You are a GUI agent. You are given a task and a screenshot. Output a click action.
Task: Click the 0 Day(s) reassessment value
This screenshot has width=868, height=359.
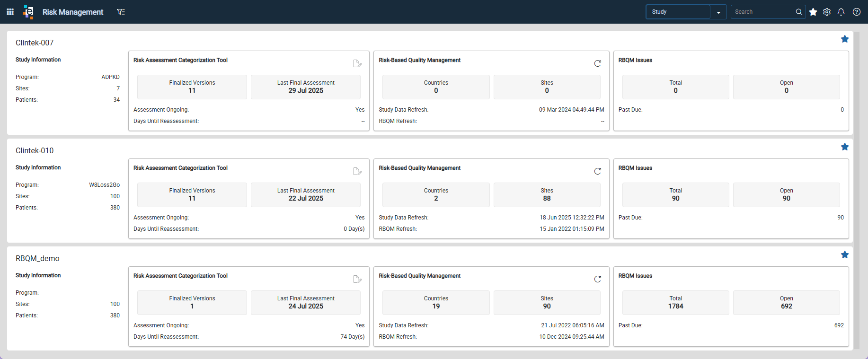(x=354, y=229)
